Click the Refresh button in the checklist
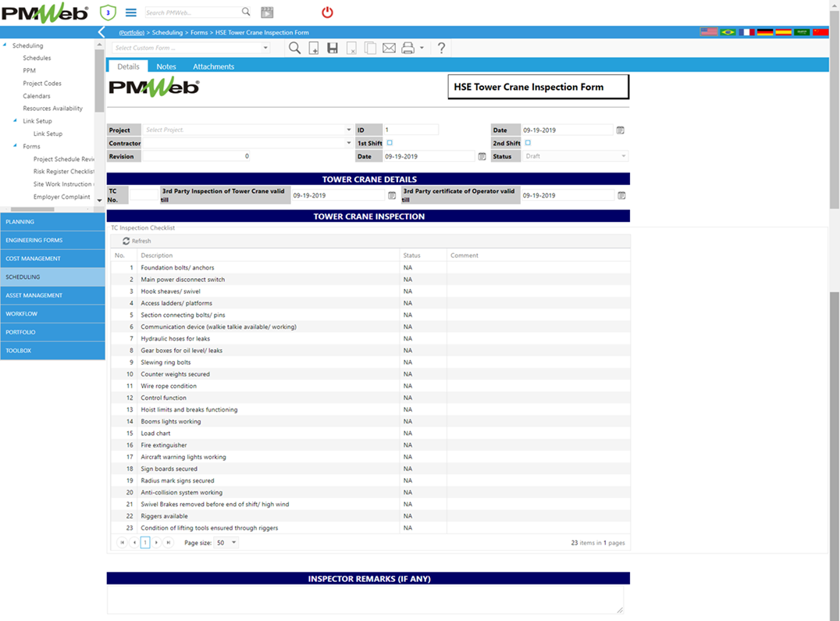The width and height of the screenshot is (840, 621). 137,241
